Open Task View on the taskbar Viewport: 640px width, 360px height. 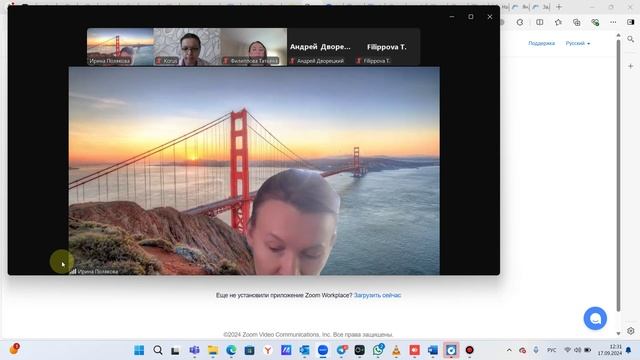(176, 350)
